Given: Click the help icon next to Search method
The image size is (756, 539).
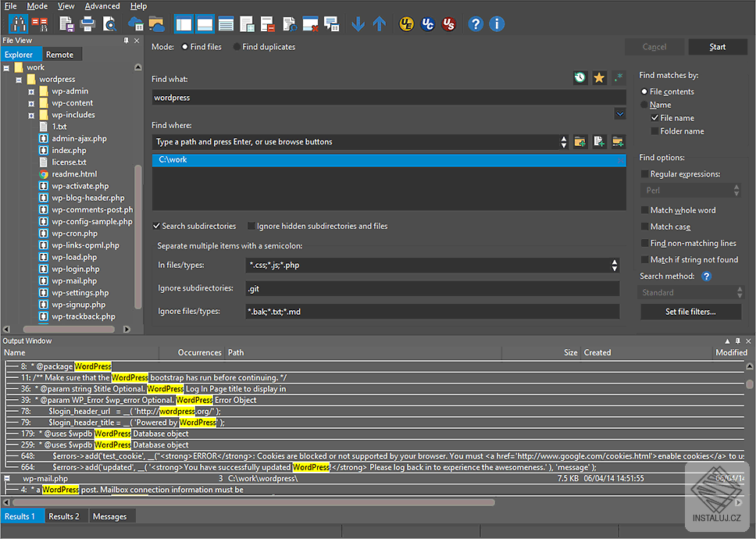Looking at the screenshot, I should pos(706,276).
